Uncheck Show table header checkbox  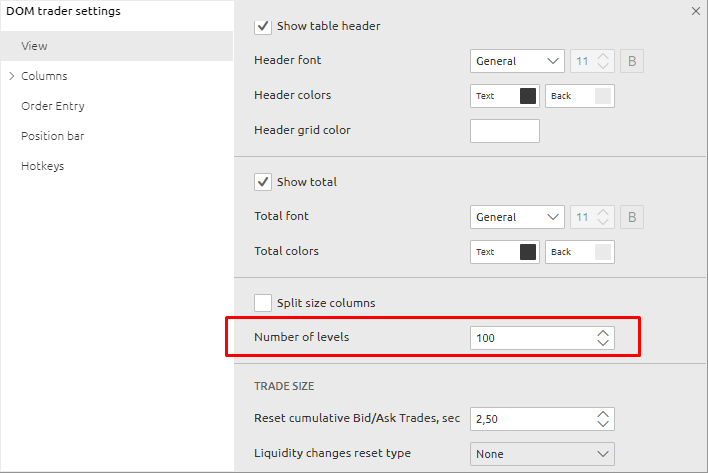[264, 26]
